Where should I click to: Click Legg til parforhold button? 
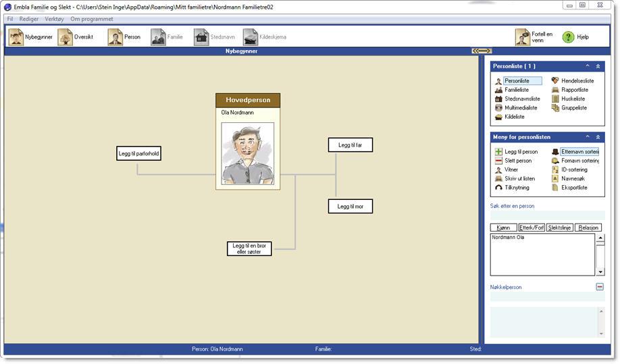pos(139,153)
